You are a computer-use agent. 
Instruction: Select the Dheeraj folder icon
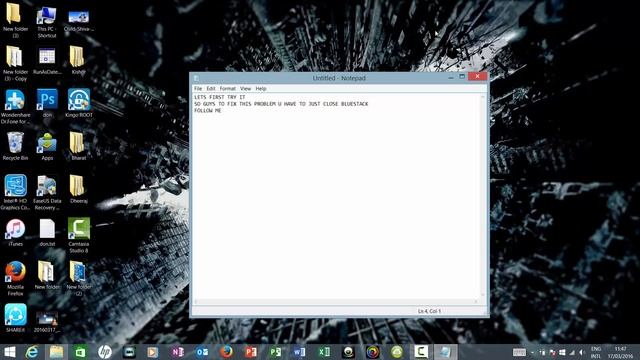coord(78,189)
